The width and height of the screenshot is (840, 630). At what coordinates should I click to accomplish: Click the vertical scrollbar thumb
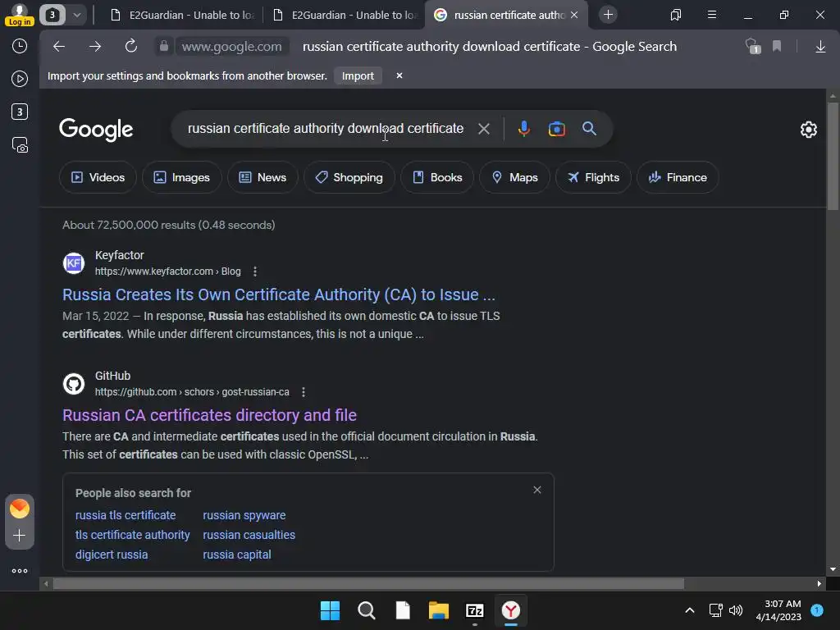coord(833,155)
